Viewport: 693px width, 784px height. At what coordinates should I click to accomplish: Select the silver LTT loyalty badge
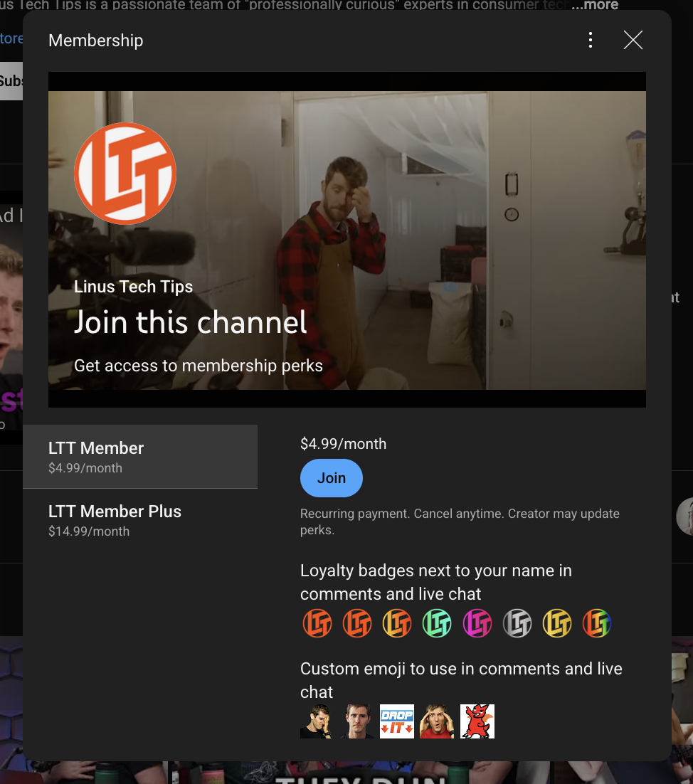pos(517,623)
